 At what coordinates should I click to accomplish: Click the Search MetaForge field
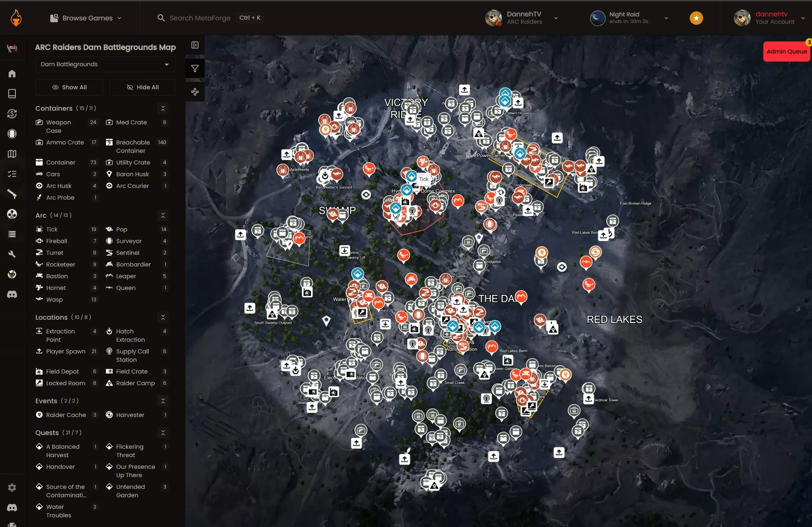[x=200, y=18]
